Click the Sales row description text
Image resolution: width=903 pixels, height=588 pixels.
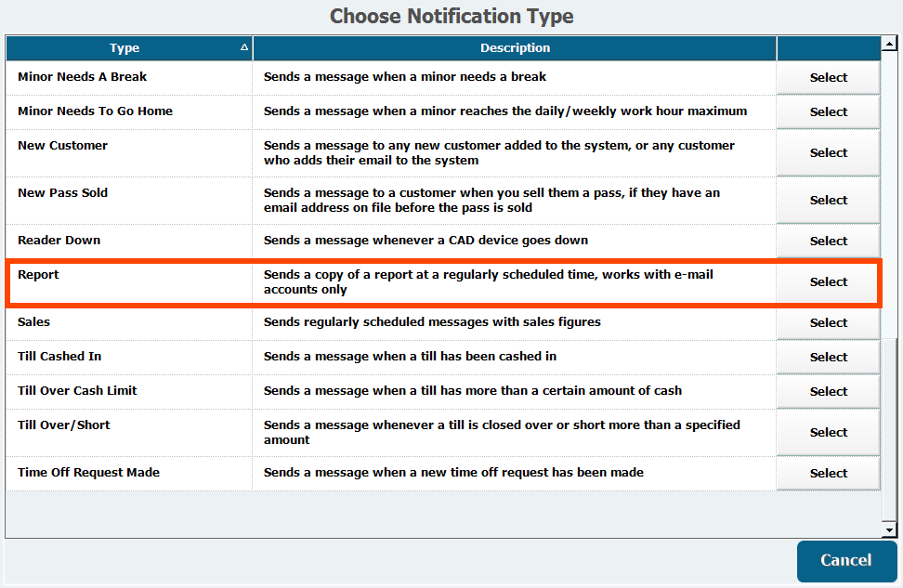432,322
